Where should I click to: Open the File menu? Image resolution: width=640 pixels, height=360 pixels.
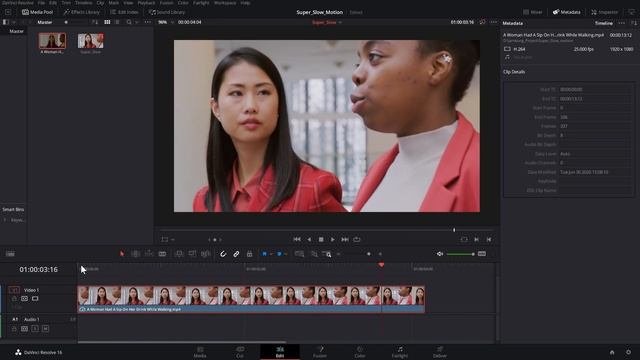pyautogui.click(x=41, y=2)
